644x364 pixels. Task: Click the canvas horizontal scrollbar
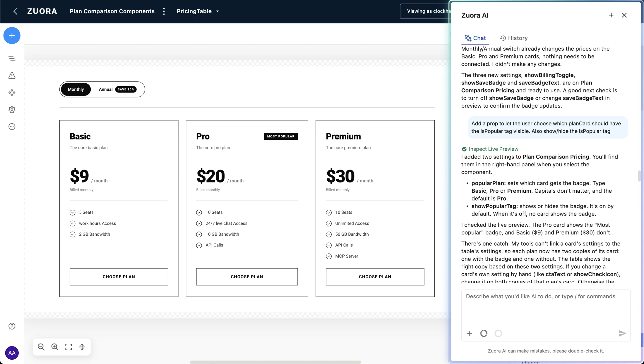pos(275,362)
